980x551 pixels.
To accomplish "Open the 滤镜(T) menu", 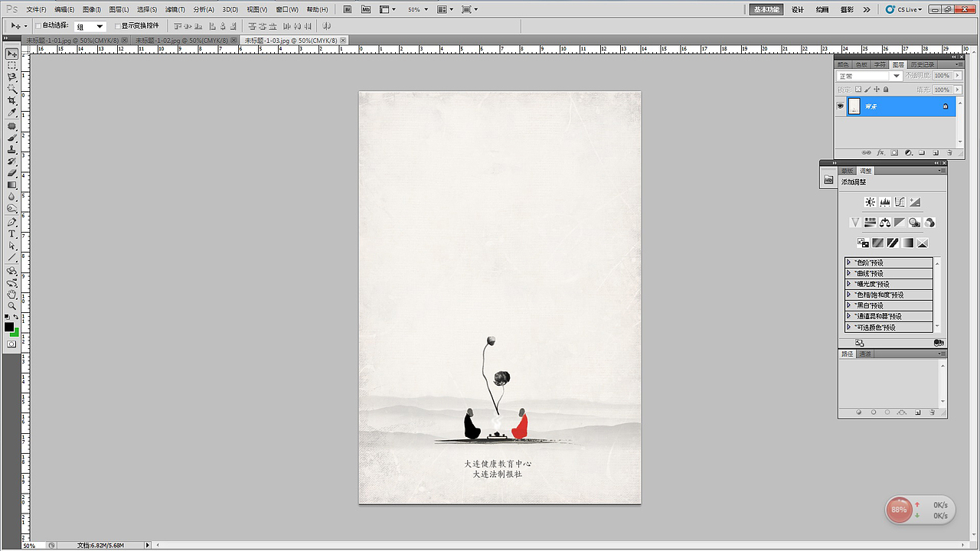I will tap(175, 10).
